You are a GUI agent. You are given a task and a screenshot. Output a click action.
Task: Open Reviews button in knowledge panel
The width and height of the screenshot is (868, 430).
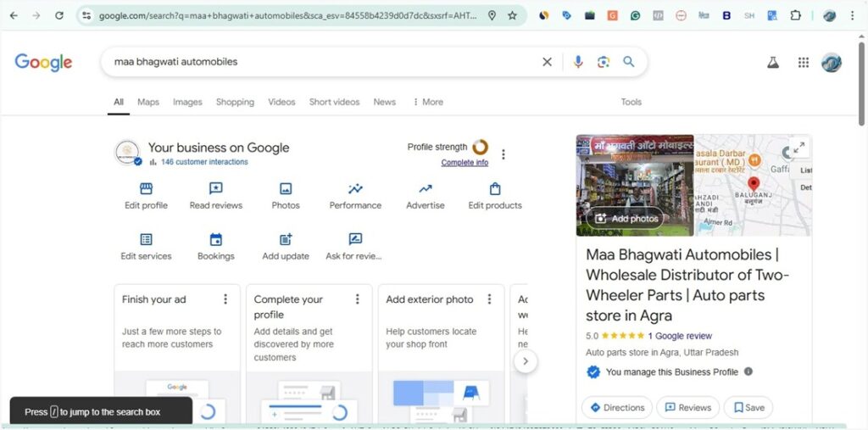coord(688,407)
